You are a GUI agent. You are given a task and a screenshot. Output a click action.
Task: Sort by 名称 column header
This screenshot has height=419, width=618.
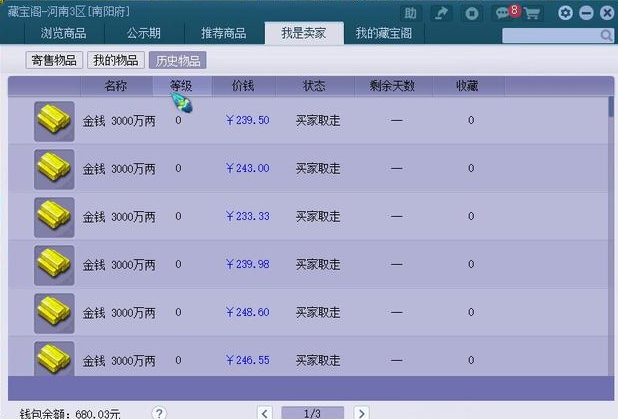116,86
